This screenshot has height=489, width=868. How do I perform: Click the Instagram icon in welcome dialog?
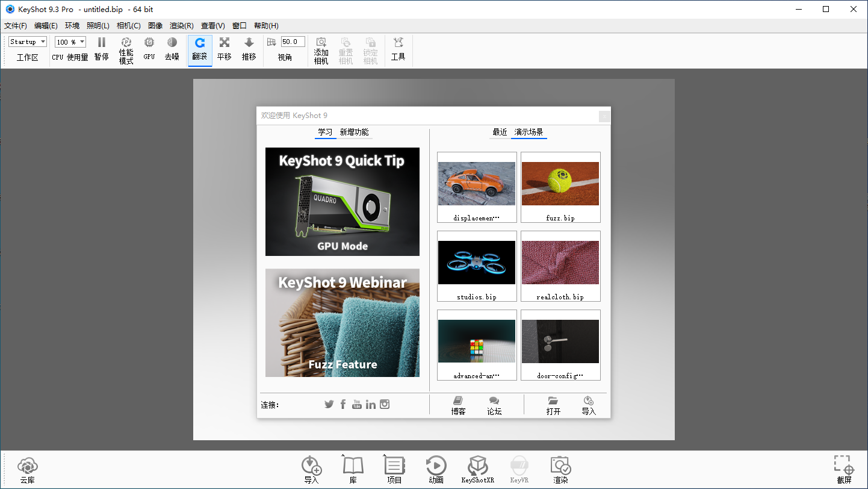pos(385,404)
